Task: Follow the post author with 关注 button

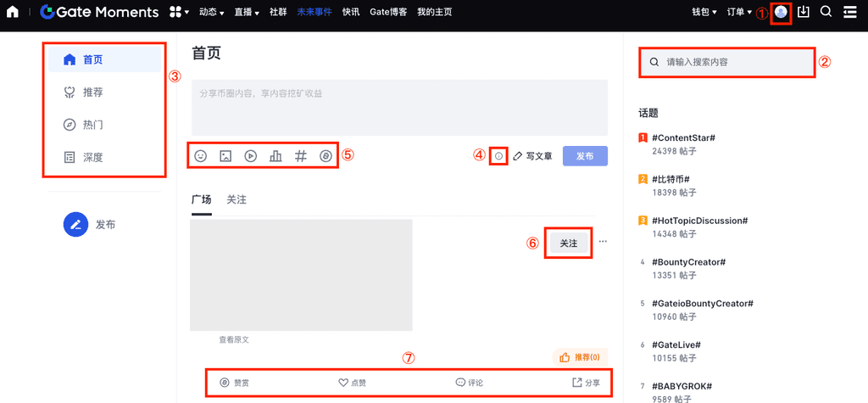Action: pyautogui.click(x=568, y=243)
